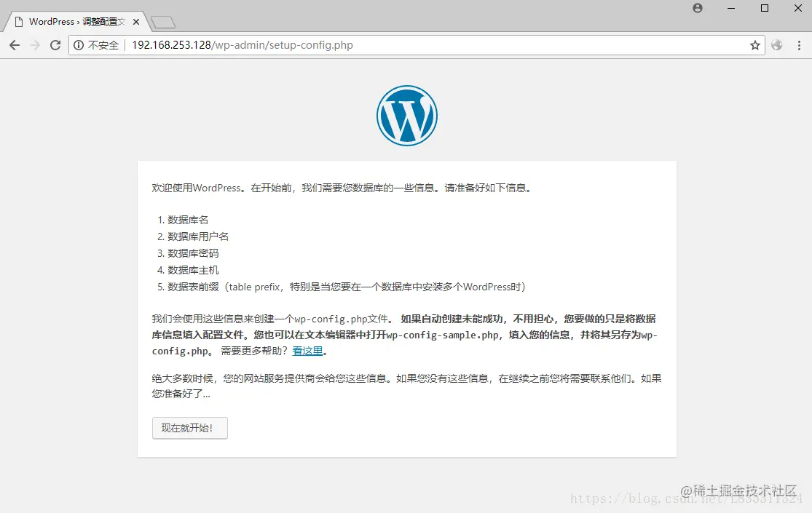Minimize the browser window
Screen dimensions: 812x513
(x=731, y=8)
